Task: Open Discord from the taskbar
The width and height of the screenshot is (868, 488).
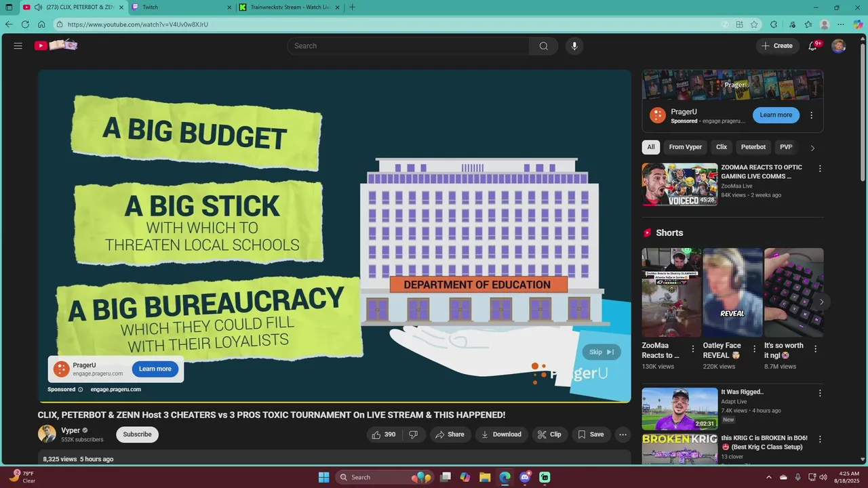Action: pyautogui.click(x=524, y=477)
